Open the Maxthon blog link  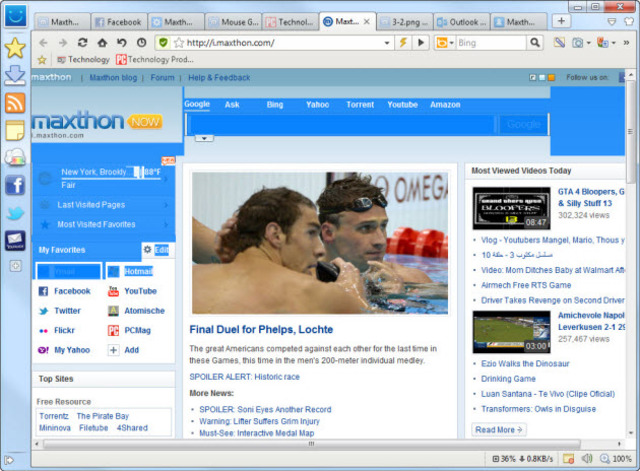[113, 78]
